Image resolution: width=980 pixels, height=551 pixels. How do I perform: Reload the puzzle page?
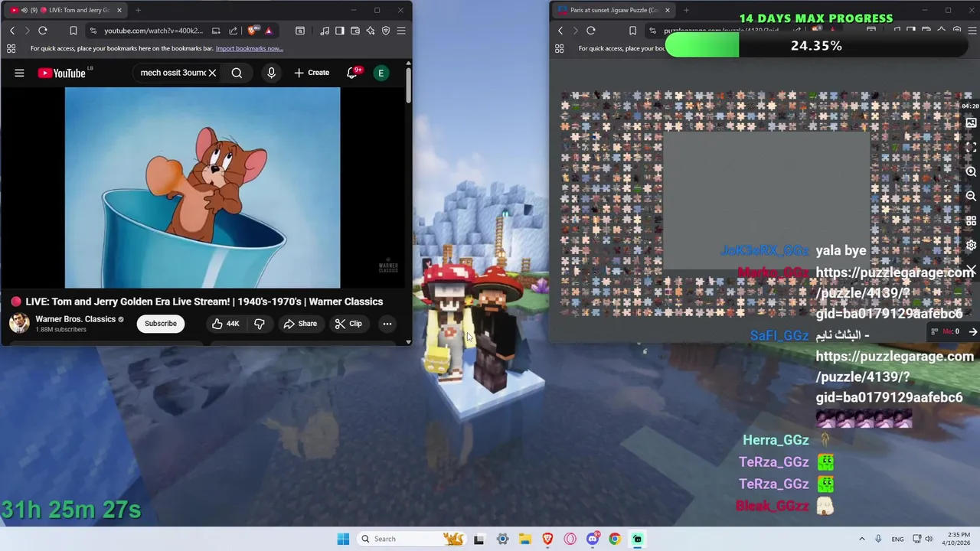click(591, 31)
